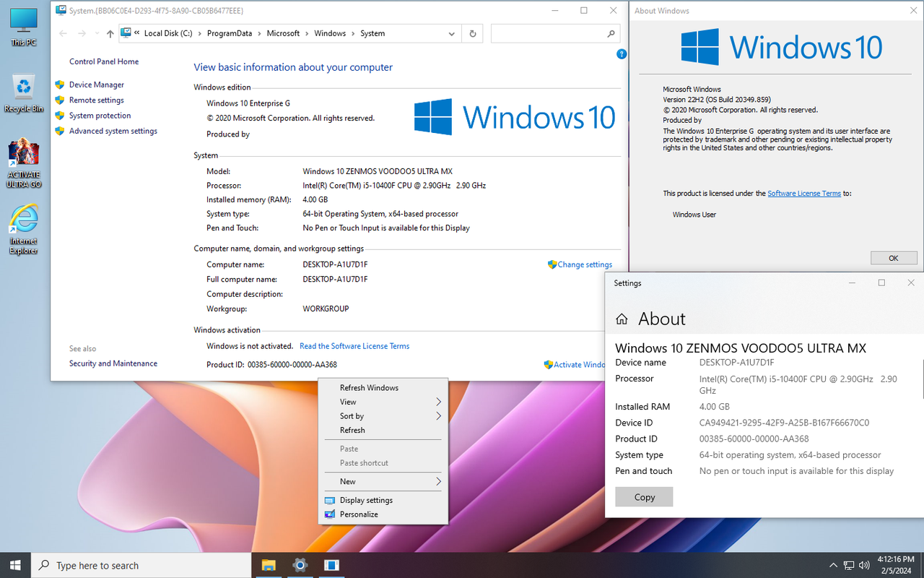Expand the New submenu arrow
This screenshot has height=578, width=924.
click(438, 481)
